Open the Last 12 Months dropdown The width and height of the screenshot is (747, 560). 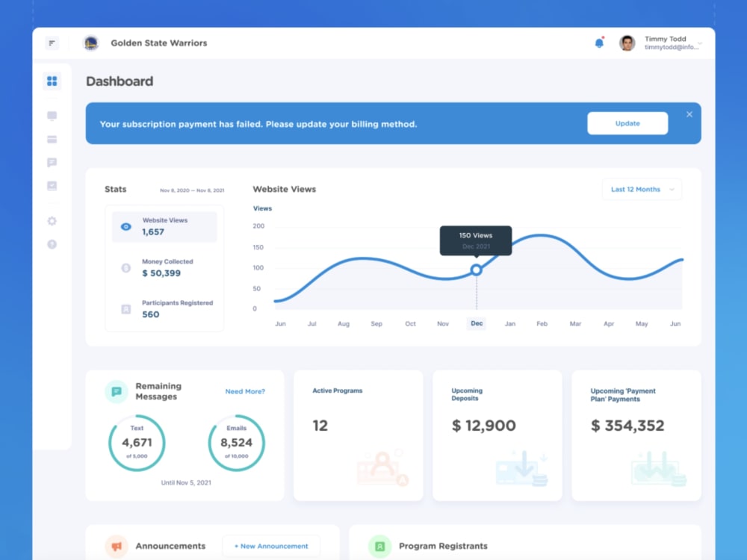(642, 189)
